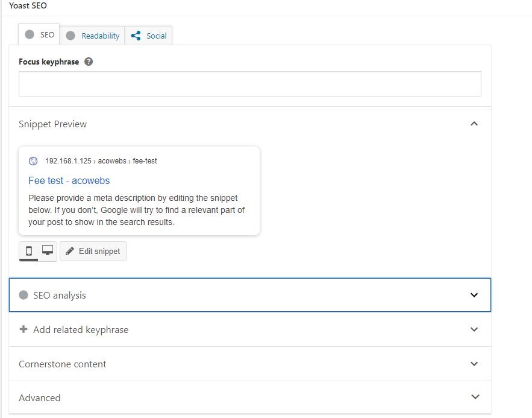Click the pencil Edit snippet button
Viewport: 532px width, 418px height.
93,252
